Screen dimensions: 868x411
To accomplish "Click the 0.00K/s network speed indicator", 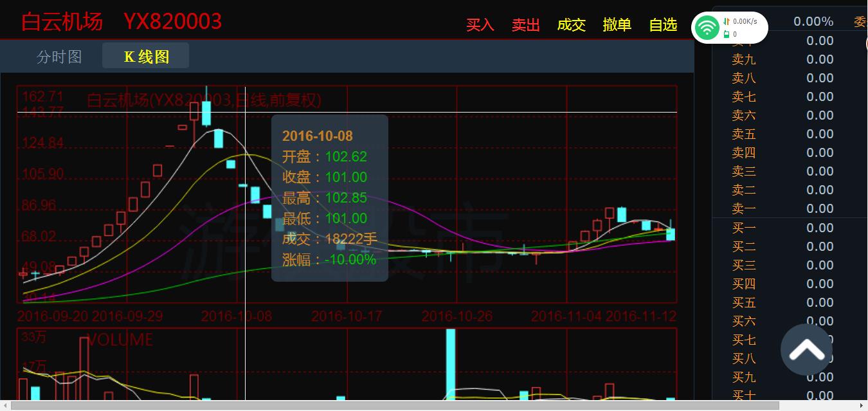I will 745,21.
